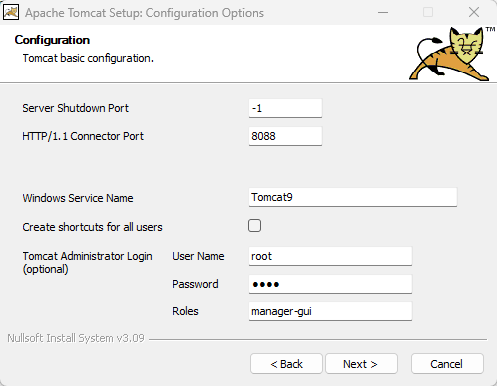The width and height of the screenshot is (497, 386).
Task: Click the window title Apache Tomcat Setup
Action: pyautogui.click(x=144, y=13)
